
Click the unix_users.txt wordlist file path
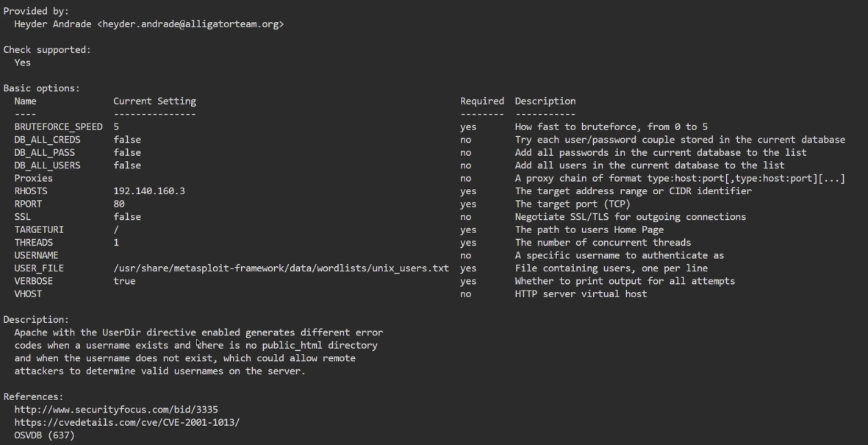coord(281,268)
